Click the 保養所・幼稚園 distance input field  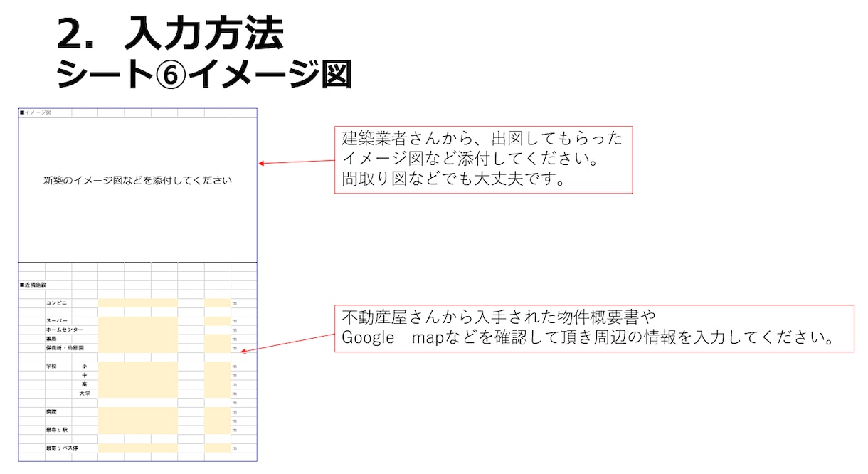(x=217, y=348)
